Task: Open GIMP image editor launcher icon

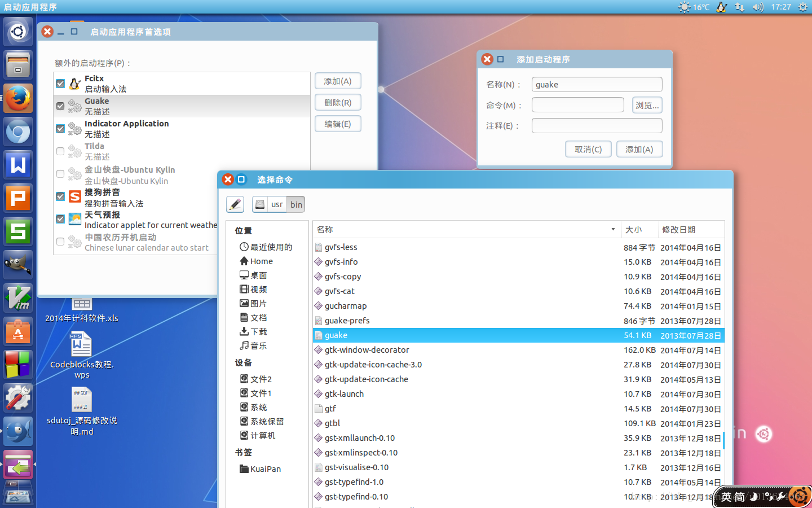Action: point(18,265)
